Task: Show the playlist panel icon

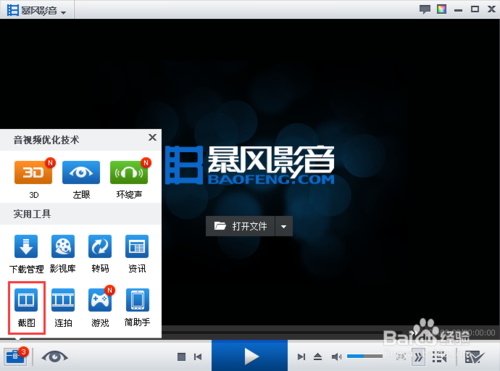Action: [x=439, y=357]
